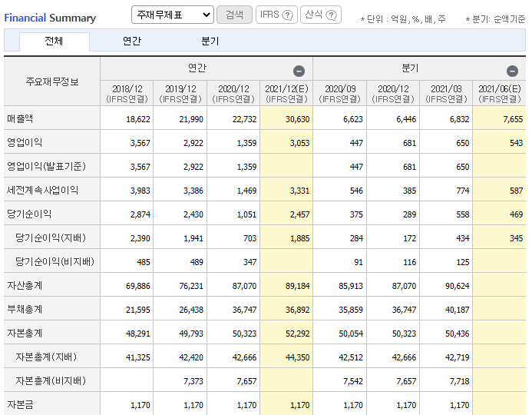
Task: Click the 산식 help question mark icon
Action: tap(331, 15)
